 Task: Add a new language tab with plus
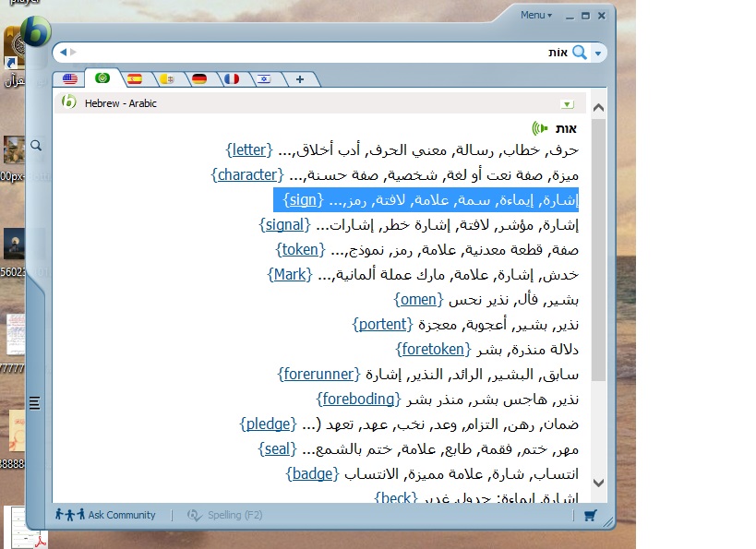click(299, 79)
